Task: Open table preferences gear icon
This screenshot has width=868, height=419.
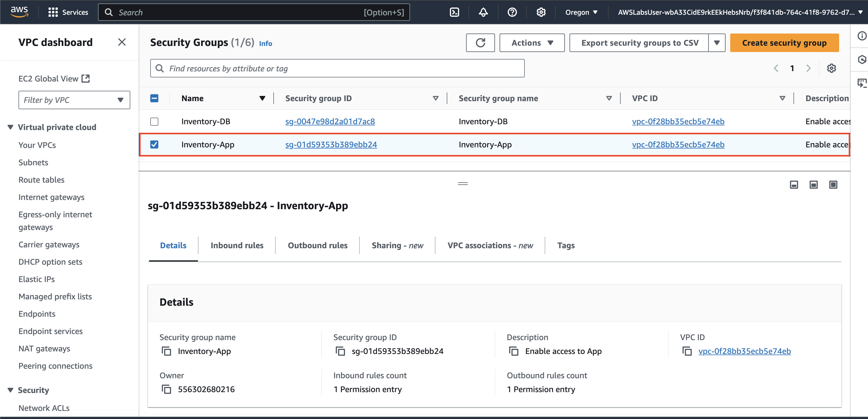Action: (x=831, y=68)
